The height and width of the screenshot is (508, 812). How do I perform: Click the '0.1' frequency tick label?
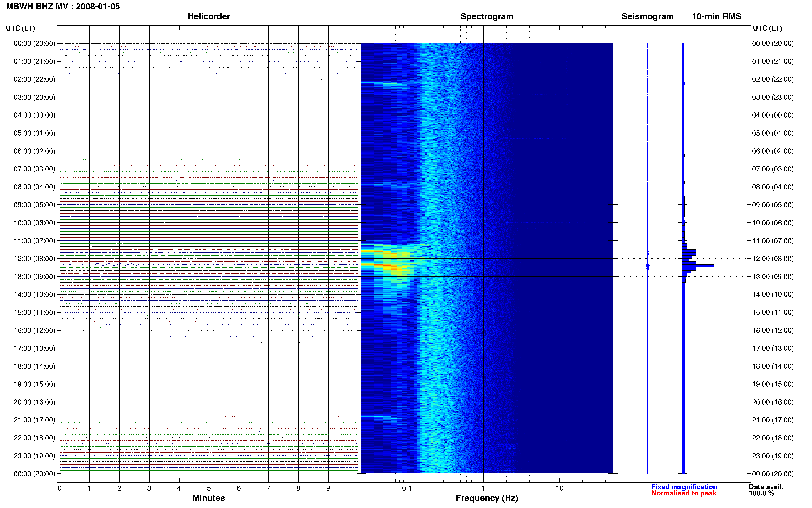point(407,488)
